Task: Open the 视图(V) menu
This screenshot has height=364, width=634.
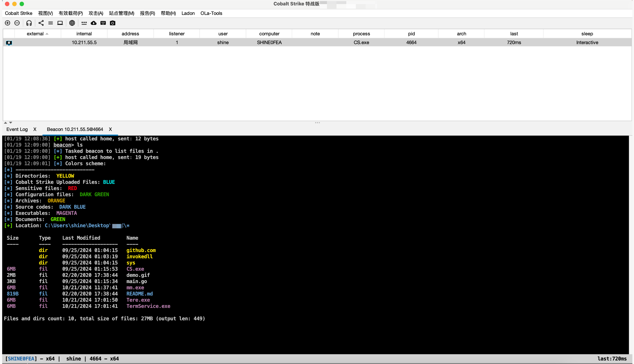Action: point(45,13)
